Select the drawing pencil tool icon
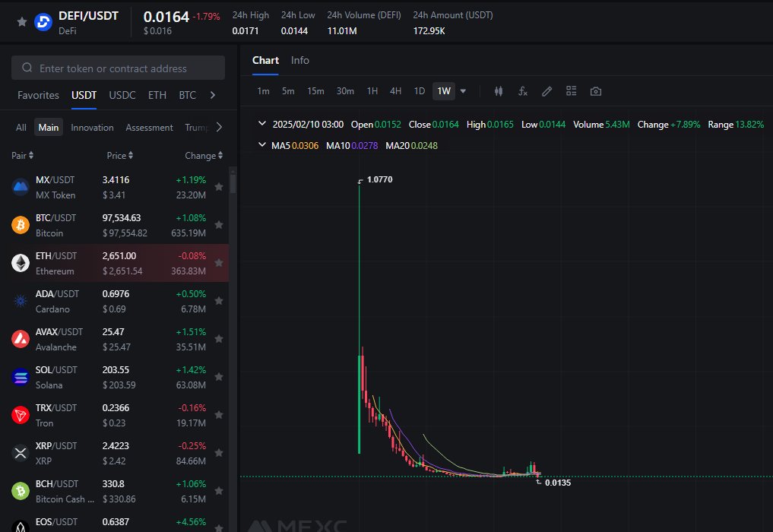 (546, 91)
